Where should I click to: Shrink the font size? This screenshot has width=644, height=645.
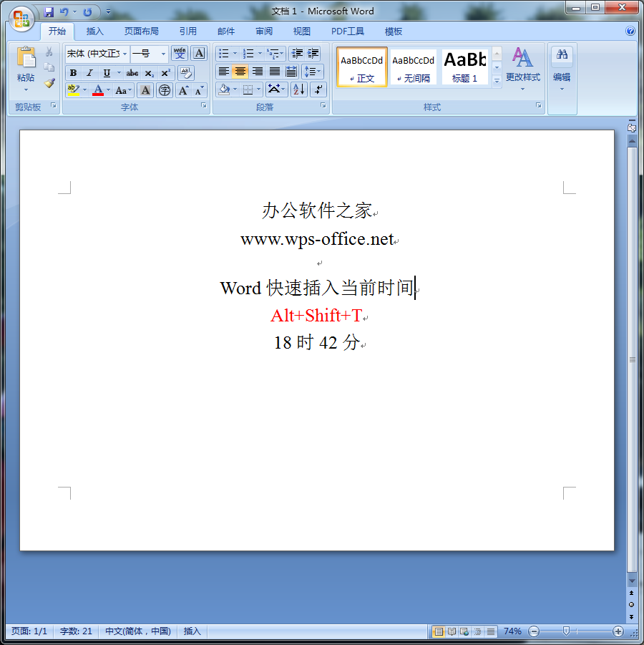200,90
